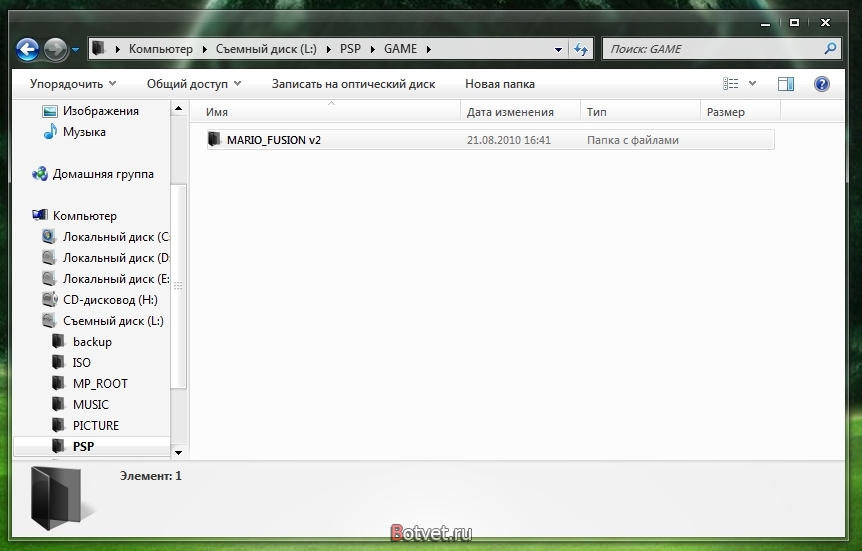
Task: Click the CD-дисковод (H:) drive icon
Action: pos(49,300)
